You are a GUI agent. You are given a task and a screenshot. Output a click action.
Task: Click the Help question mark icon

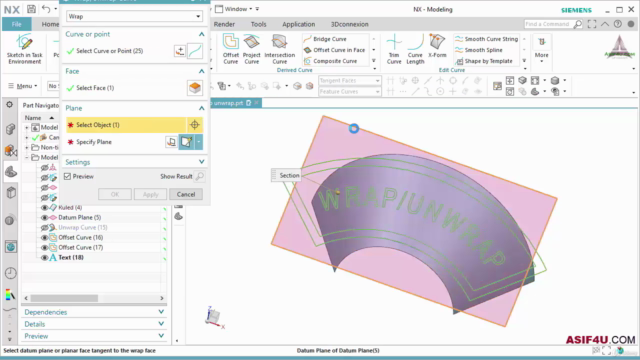point(618,24)
